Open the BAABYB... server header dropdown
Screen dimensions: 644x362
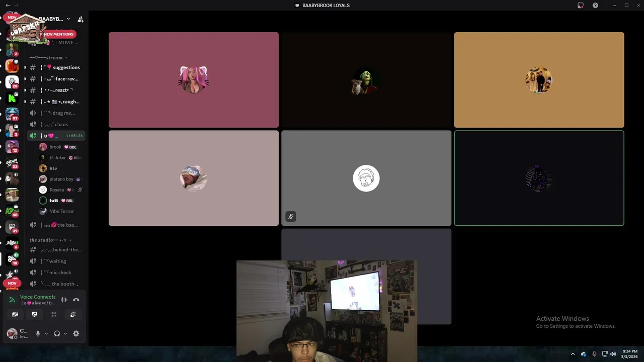point(54,19)
